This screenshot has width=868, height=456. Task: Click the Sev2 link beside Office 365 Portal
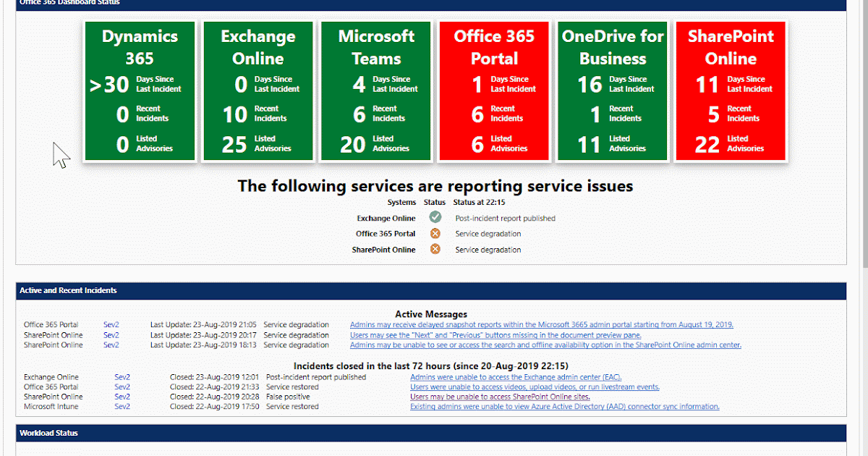tap(112, 324)
